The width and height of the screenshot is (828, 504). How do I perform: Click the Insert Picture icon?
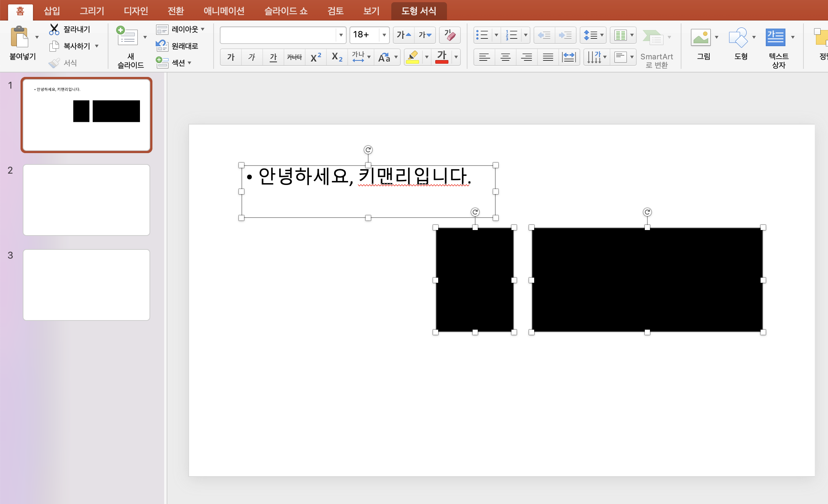(700, 37)
